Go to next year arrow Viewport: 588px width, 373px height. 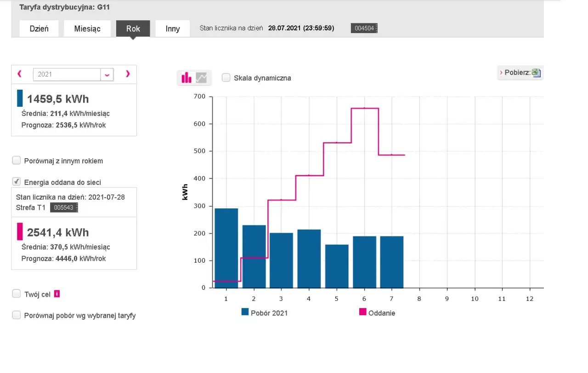128,74
